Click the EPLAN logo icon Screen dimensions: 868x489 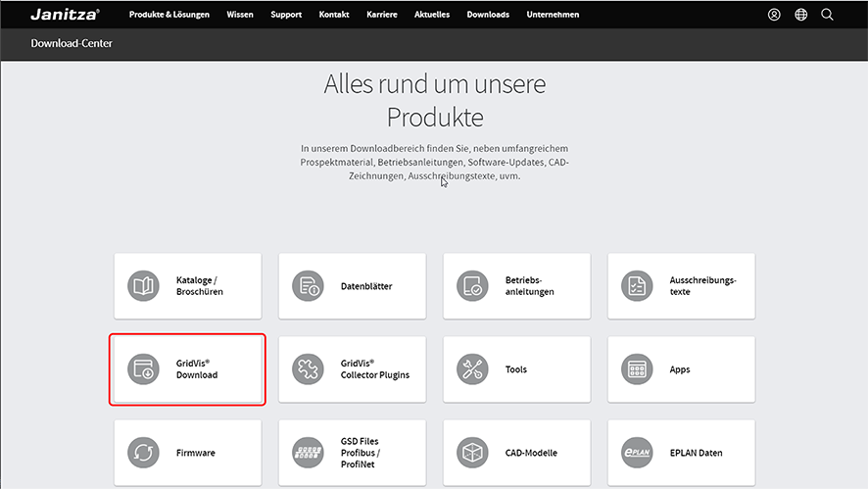(637, 453)
